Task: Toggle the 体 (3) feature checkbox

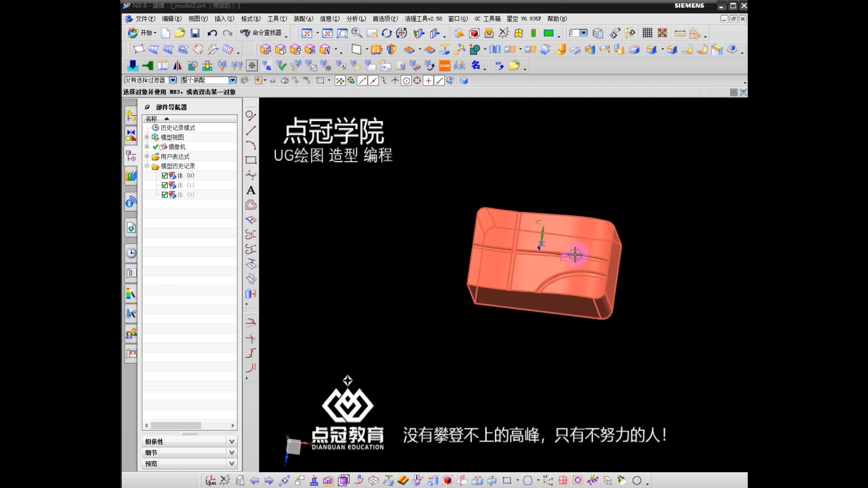Action: [165, 194]
